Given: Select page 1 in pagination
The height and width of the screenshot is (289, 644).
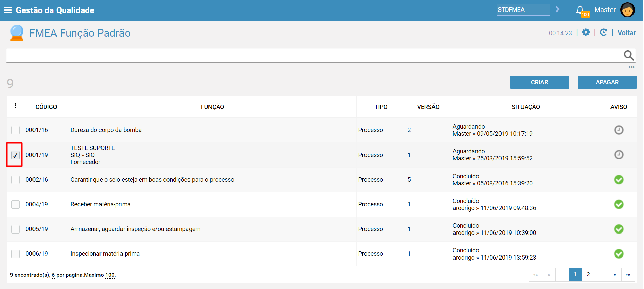Looking at the screenshot, I should [575, 274].
